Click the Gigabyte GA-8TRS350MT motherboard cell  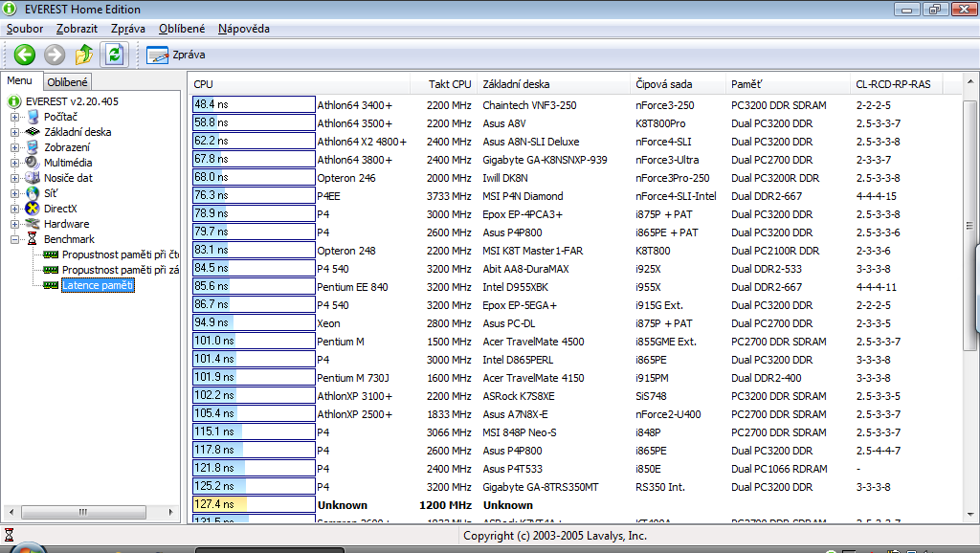[x=541, y=487]
